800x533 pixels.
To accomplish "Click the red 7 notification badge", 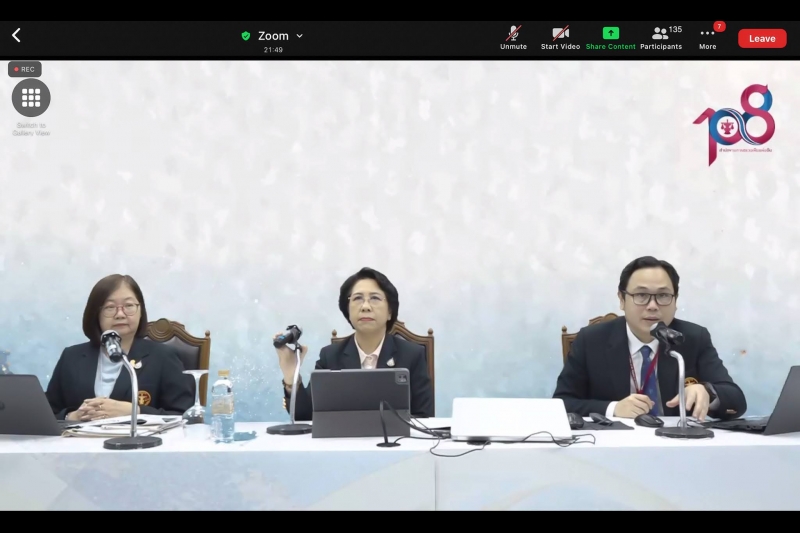I will point(719,26).
